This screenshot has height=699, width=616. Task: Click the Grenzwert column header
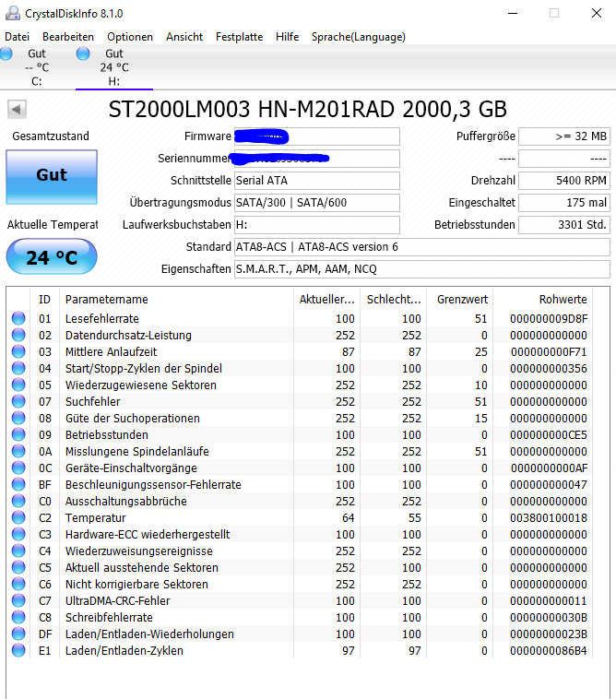click(x=459, y=299)
